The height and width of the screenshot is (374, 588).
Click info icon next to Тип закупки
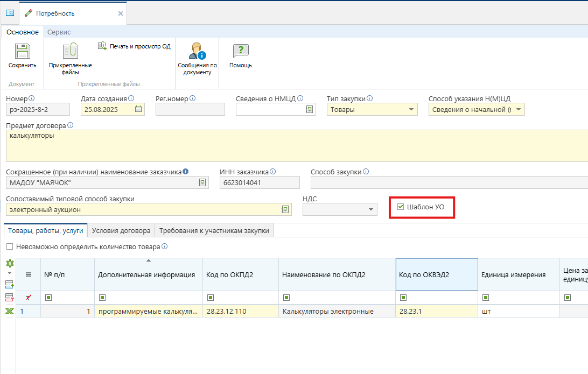click(369, 98)
